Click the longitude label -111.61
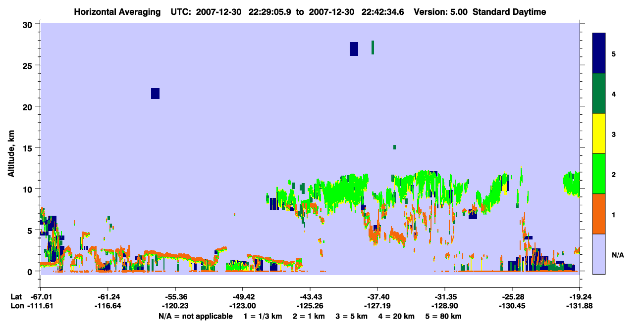 (40, 306)
